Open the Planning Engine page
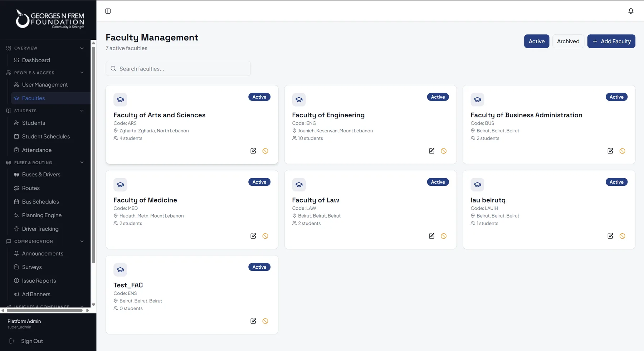 50,215
